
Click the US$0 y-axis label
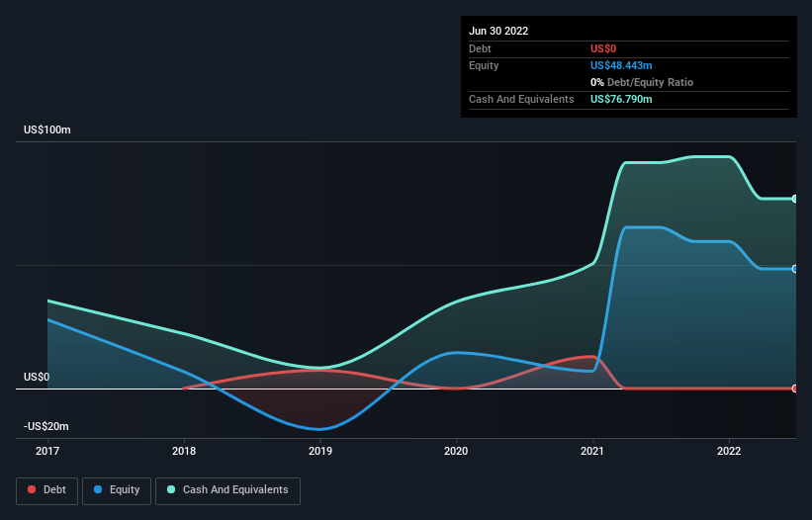pos(37,378)
